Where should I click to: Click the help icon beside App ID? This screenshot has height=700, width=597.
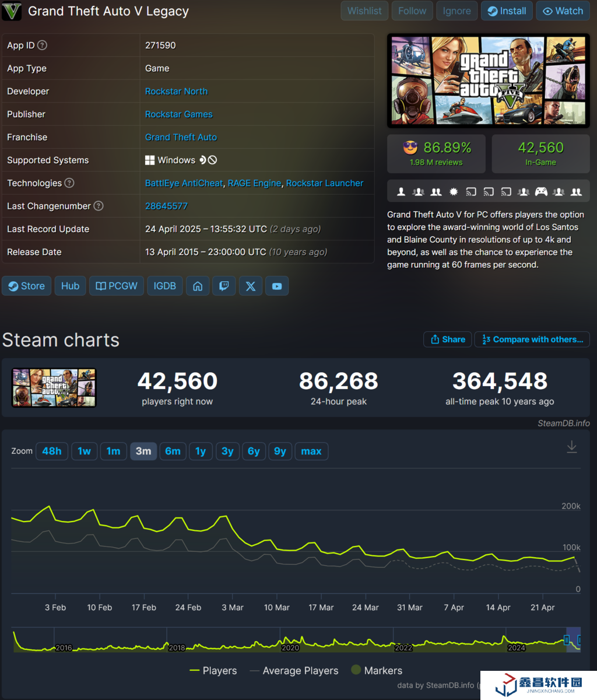(x=43, y=45)
